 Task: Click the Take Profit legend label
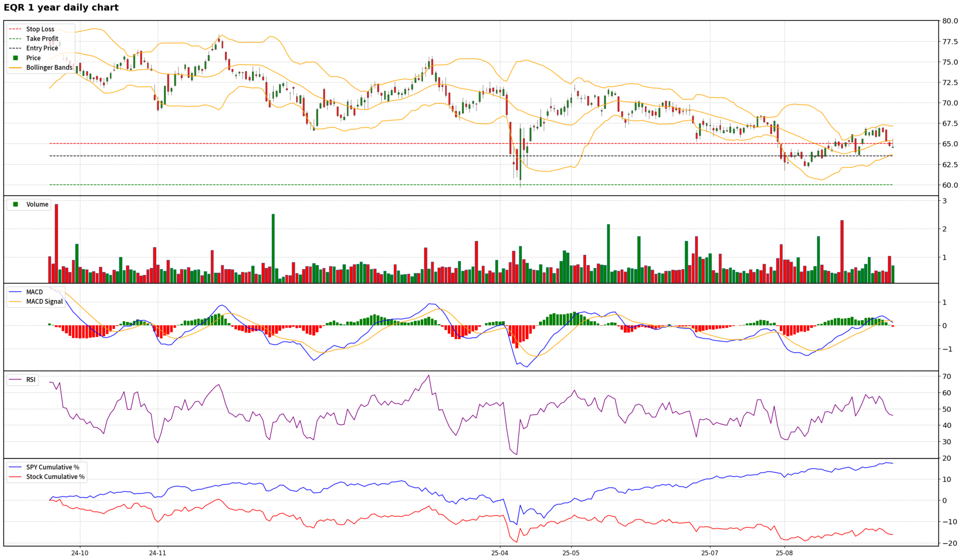coord(42,39)
